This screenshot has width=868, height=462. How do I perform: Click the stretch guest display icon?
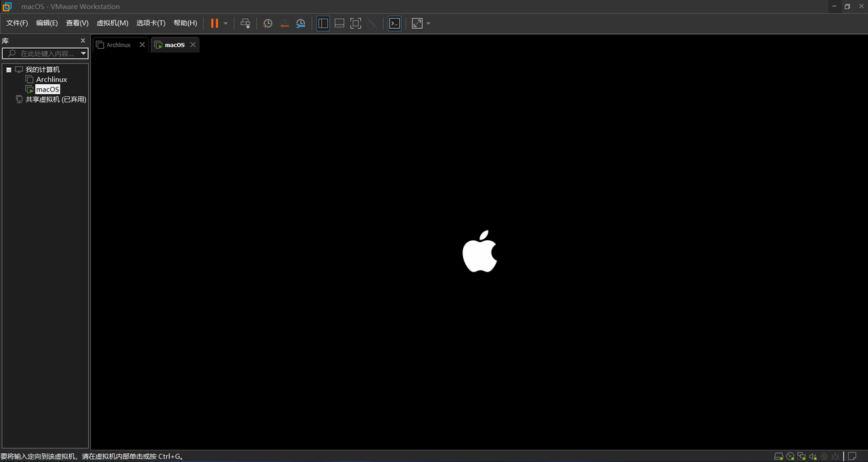(417, 23)
